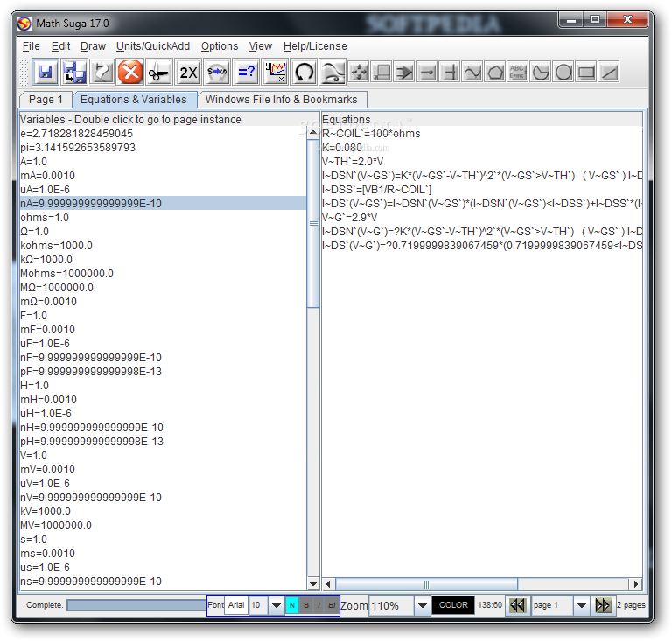Open the page 1 selector dropdown
The width and height of the screenshot is (672, 641).
point(582,605)
